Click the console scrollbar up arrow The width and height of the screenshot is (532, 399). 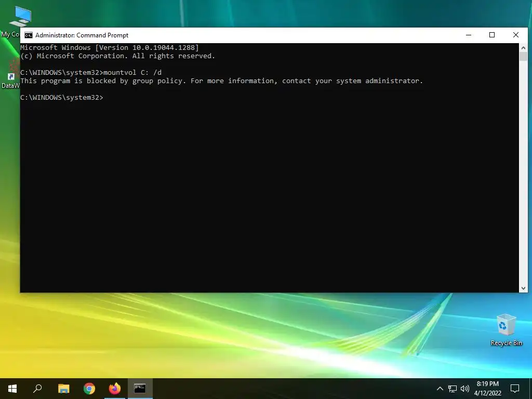pos(523,47)
